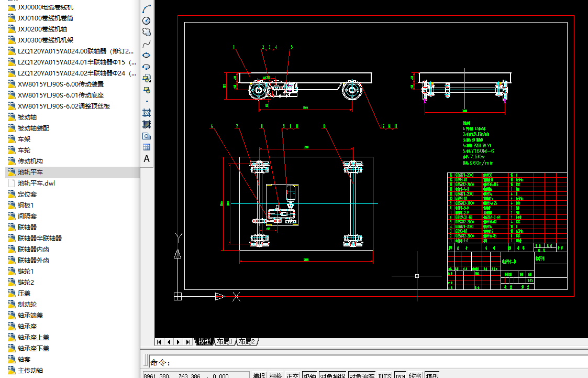Pick the Spline curve tool
The height and width of the screenshot is (378, 588).
(147, 44)
